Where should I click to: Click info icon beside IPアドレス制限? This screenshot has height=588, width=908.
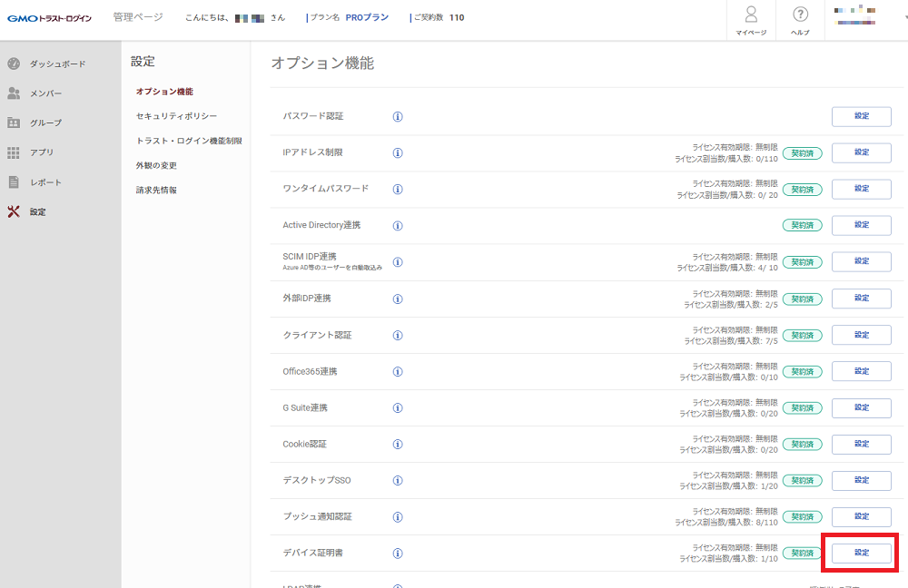[398, 152]
